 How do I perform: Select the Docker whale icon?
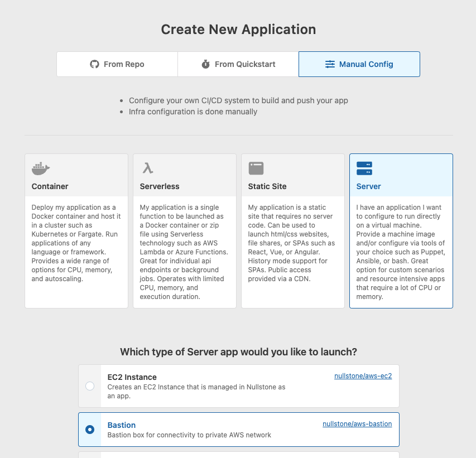click(x=41, y=168)
